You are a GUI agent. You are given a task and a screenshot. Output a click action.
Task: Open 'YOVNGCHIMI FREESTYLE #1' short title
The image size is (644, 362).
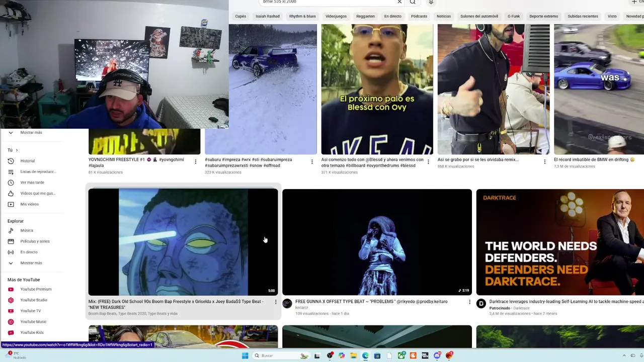(x=136, y=162)
